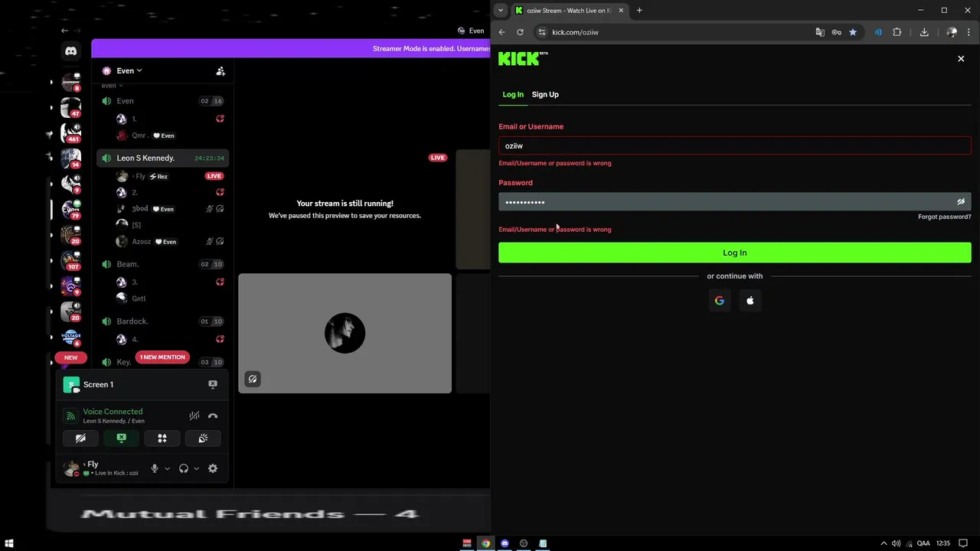This screenshot has height=551, width=980.
Task: Open a new Chrome tab
Action: pos(639,11)
